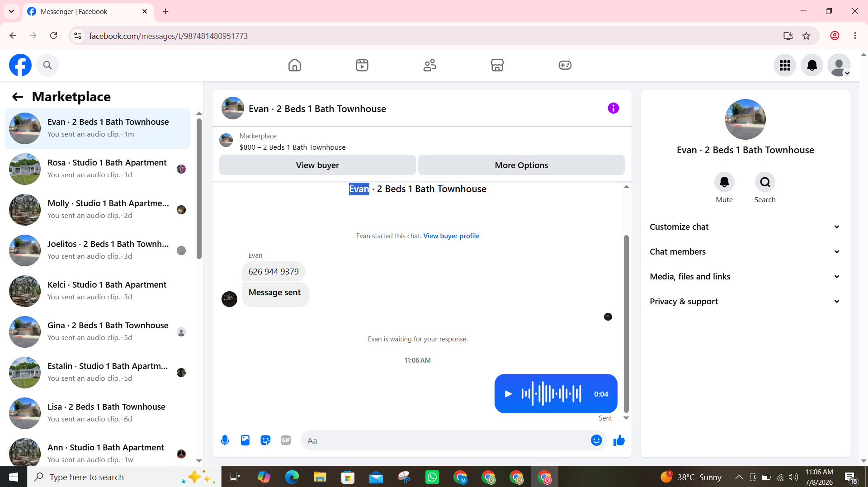Play the sent audio clip
868x487 pixels.
pos(508,394)
